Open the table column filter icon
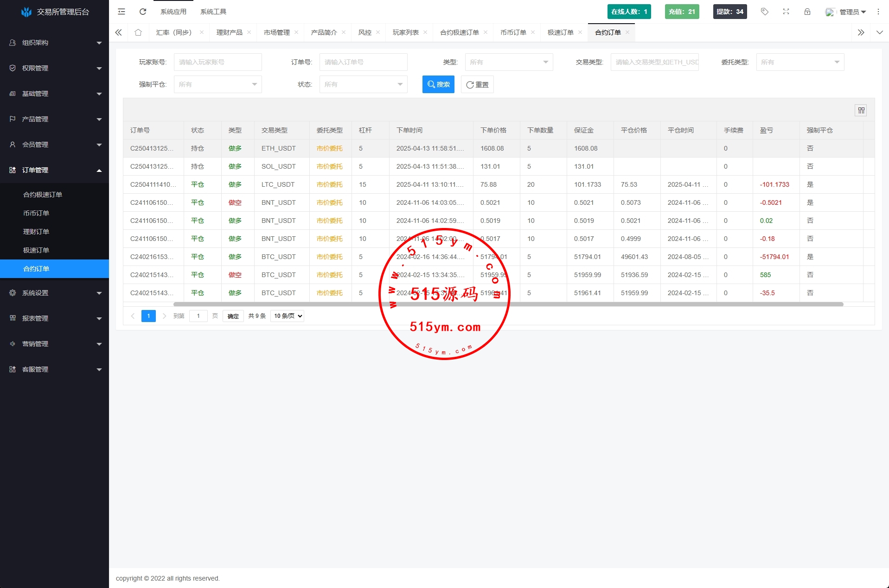 861,110
